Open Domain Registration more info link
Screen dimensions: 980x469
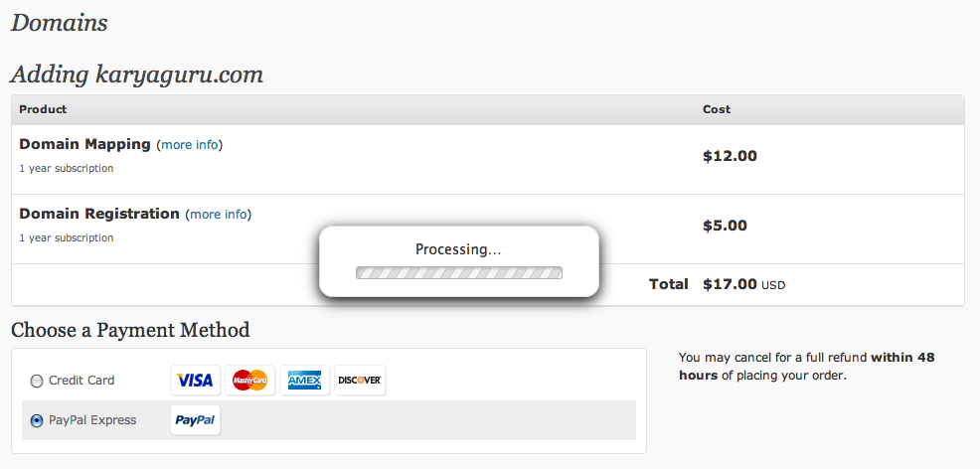(x=219, y=215)
